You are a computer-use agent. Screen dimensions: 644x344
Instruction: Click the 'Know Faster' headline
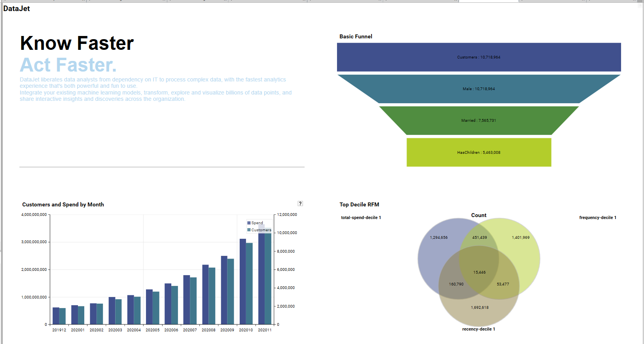[77, 43]
